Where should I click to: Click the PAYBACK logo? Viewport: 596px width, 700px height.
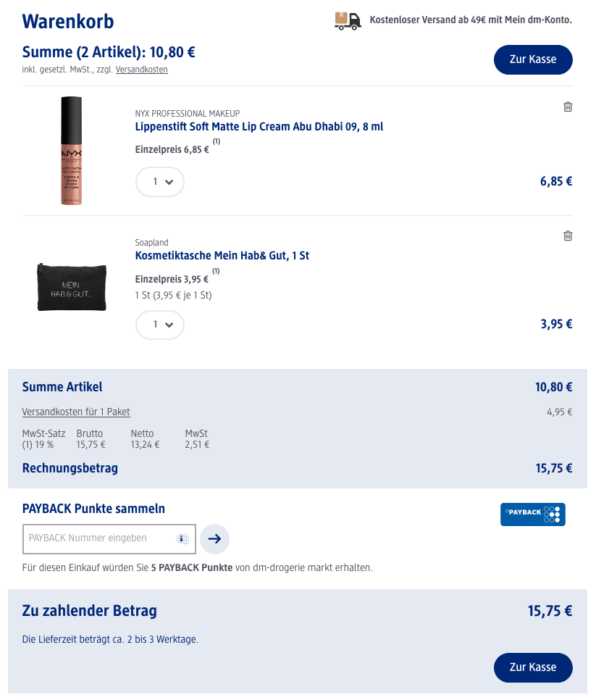pos(532,514)
